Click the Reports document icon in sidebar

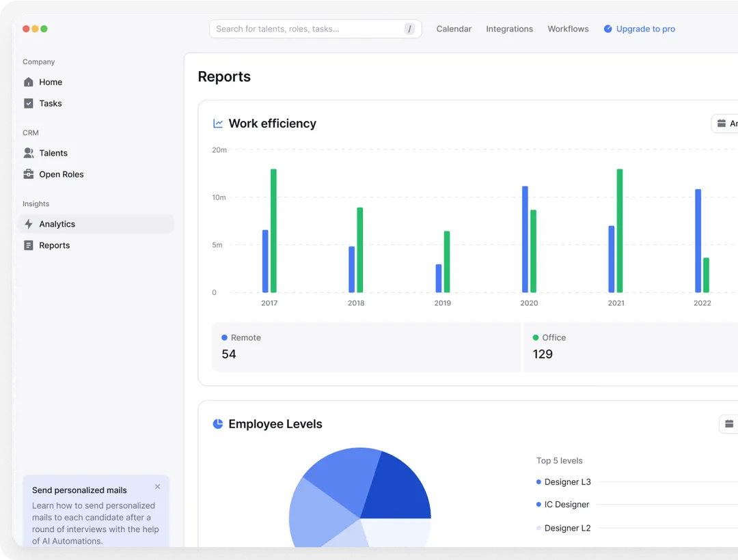(28, 245)
